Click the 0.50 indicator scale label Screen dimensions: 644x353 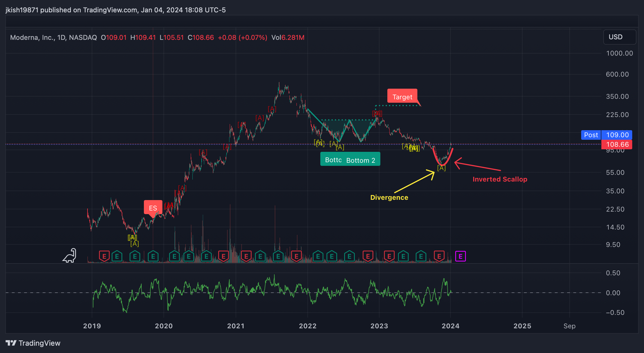pyautogui.click(x=613, y=273)
